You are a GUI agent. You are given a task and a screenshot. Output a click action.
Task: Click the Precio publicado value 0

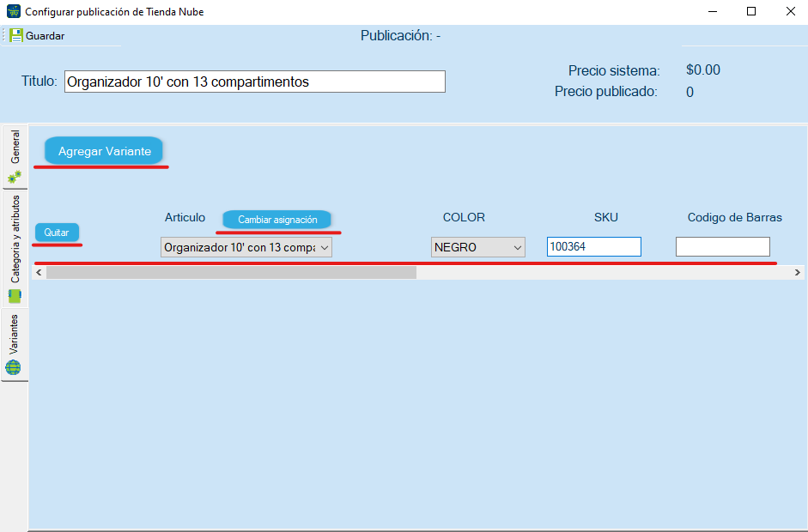coord(690,92)
